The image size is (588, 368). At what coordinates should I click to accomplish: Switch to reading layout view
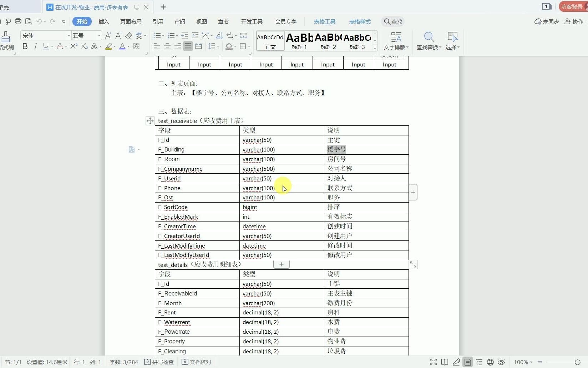[445, 362]
